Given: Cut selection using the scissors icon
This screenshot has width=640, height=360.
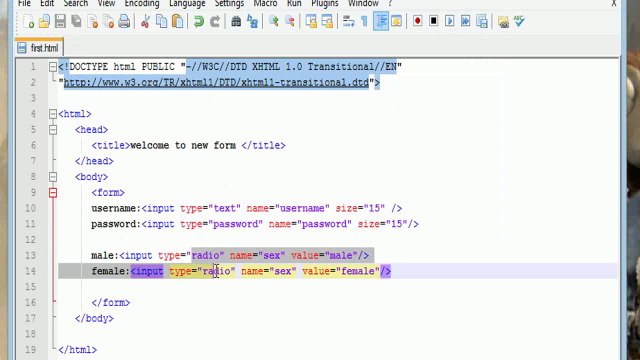Looking at the screenshot, I should (145, 21).
